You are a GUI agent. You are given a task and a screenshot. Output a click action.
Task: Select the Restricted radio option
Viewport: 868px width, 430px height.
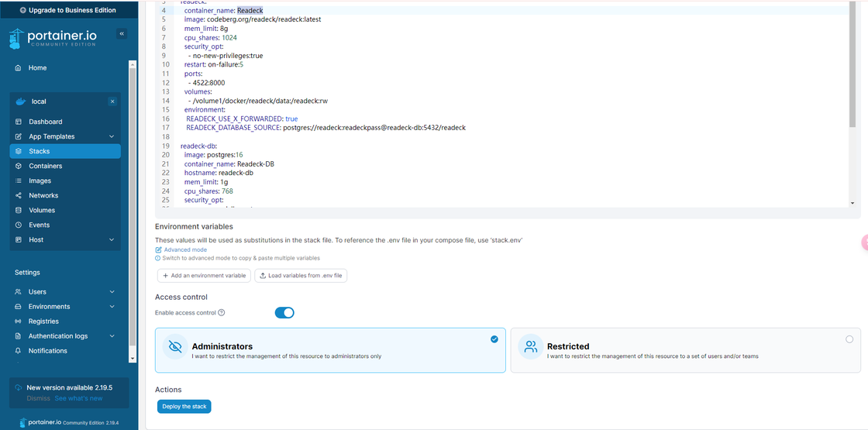click(849, 339)
